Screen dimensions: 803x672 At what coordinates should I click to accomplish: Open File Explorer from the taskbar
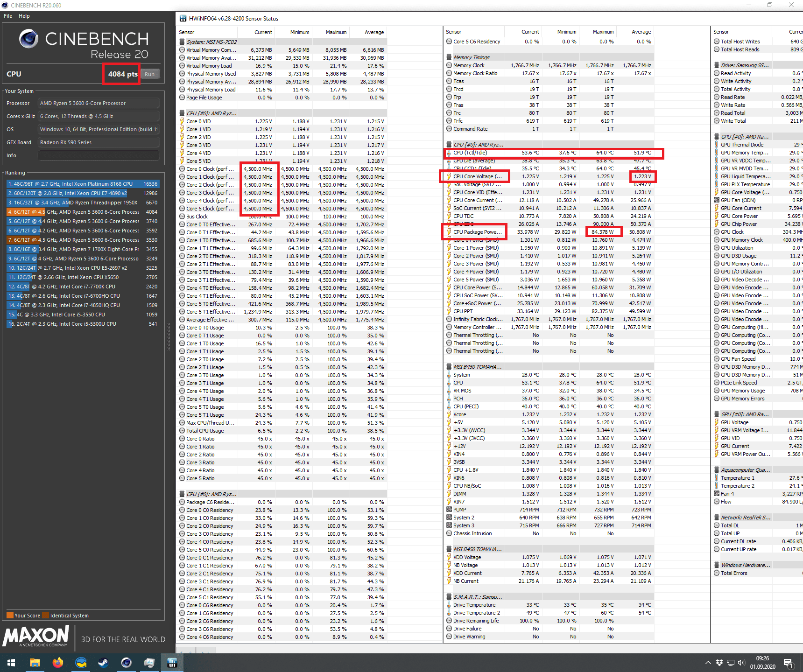(x=35, y=663)
